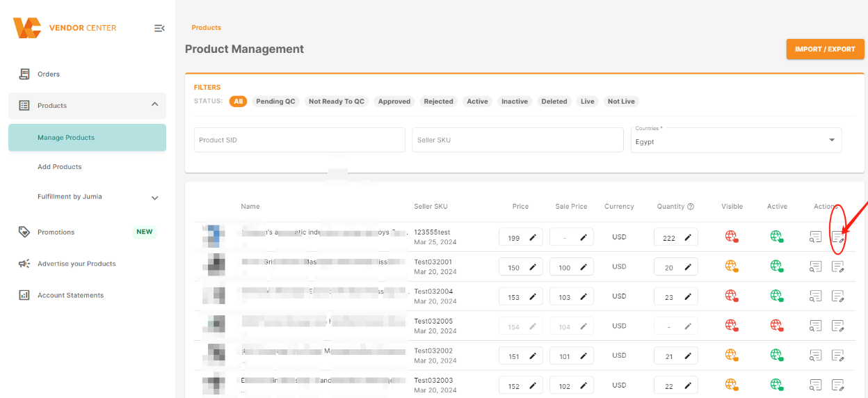Open Add Products in the sidebar
The image size is (868, 398).
(60, 167)
